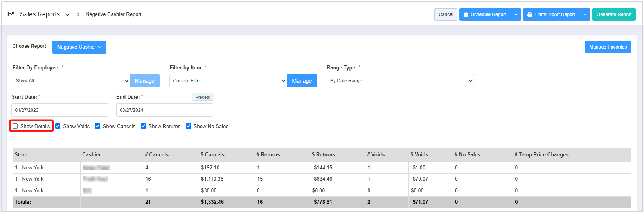The height and width of the screenshot is (212, 644).
Task: Click the printer icon on Print/Export Report
Action: (530, 14)
